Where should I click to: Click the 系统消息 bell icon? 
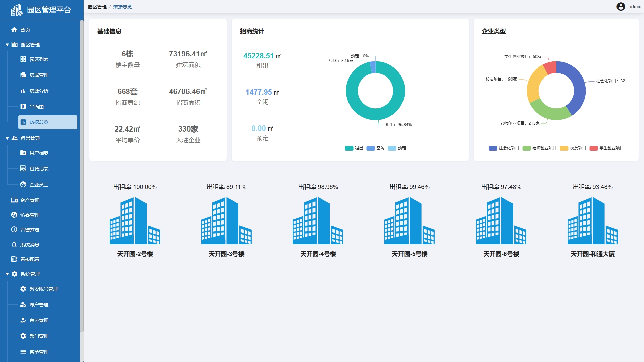point(14,245)
